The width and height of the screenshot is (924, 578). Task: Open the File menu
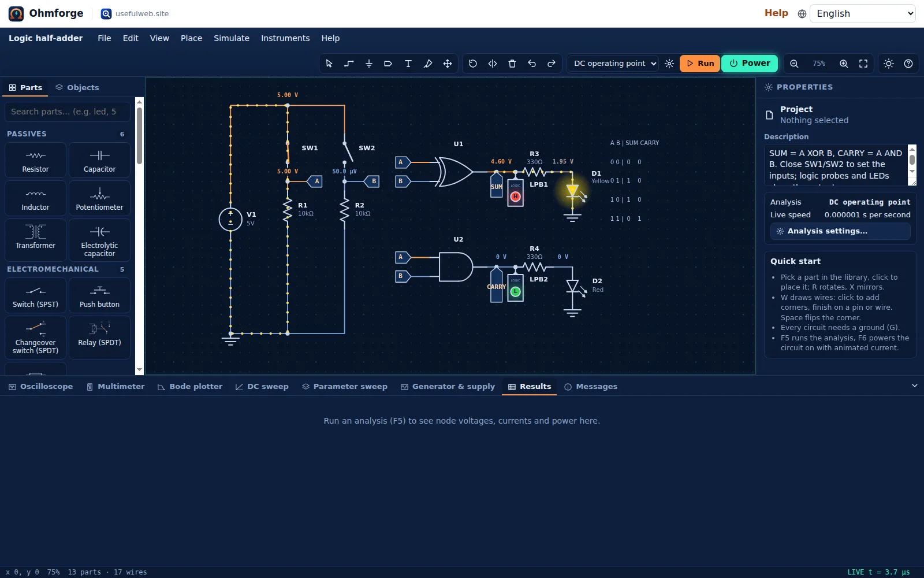105,38
